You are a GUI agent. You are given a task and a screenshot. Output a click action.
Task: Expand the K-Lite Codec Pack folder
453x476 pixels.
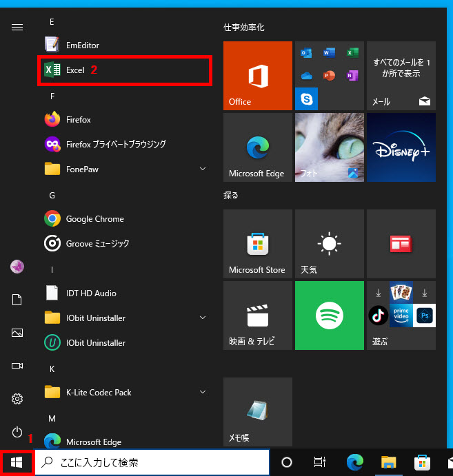[203, 393]
